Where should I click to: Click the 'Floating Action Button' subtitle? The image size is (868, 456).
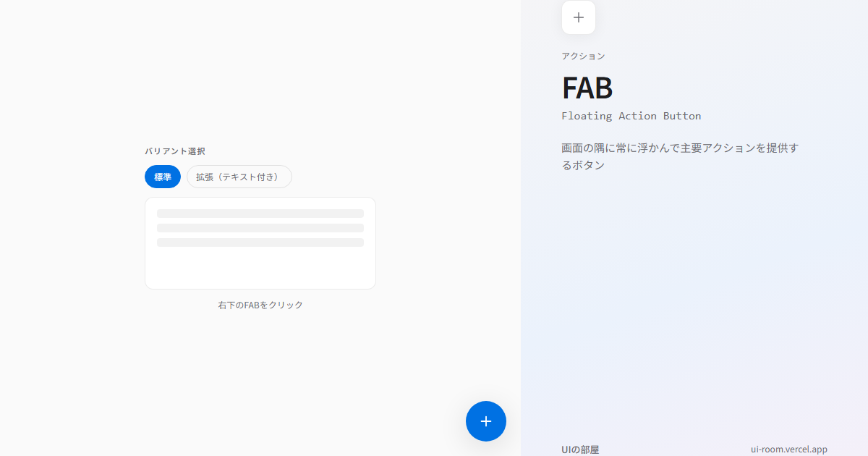[631, 116]
